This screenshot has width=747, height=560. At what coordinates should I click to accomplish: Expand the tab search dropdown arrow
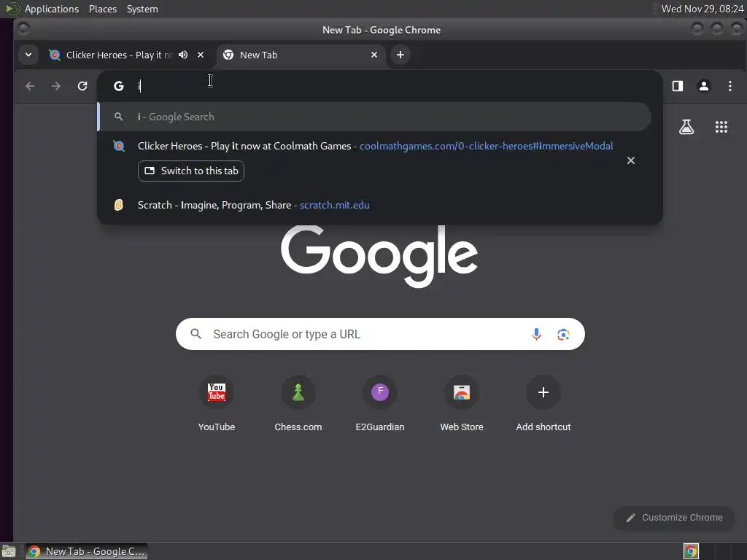coord(28,55)
